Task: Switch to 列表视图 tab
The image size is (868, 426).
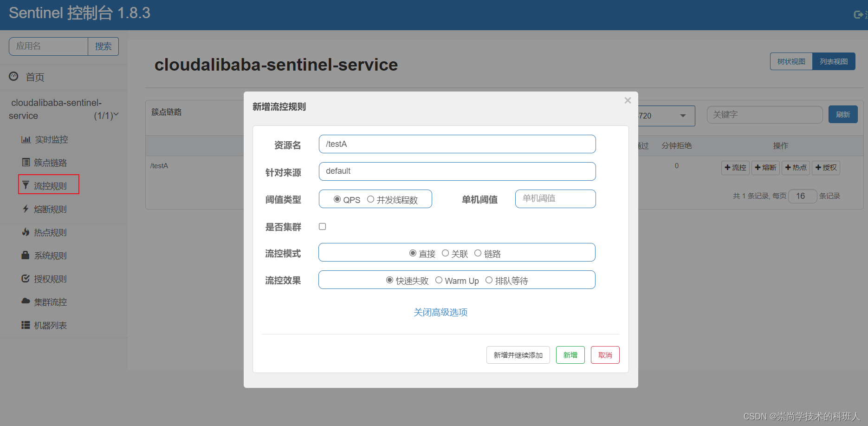Action: point(834,61)
